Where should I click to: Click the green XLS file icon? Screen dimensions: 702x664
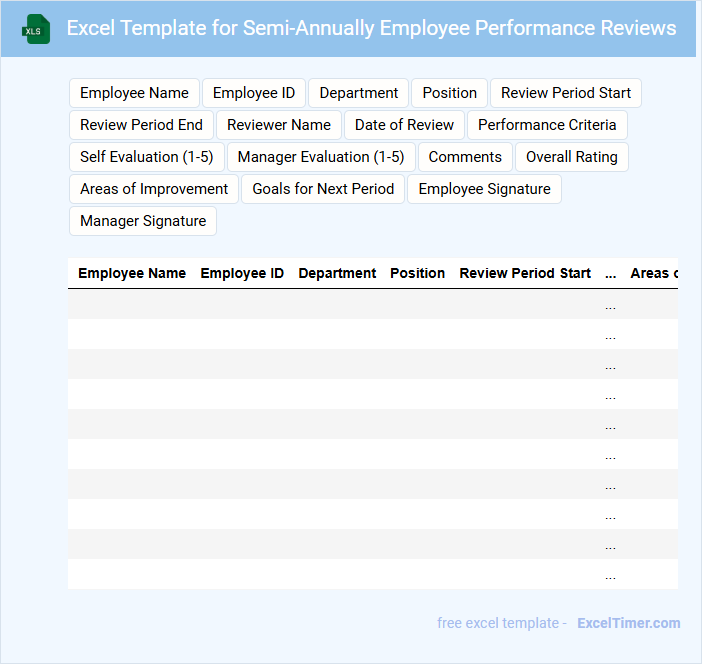click(x=37, y=29)
